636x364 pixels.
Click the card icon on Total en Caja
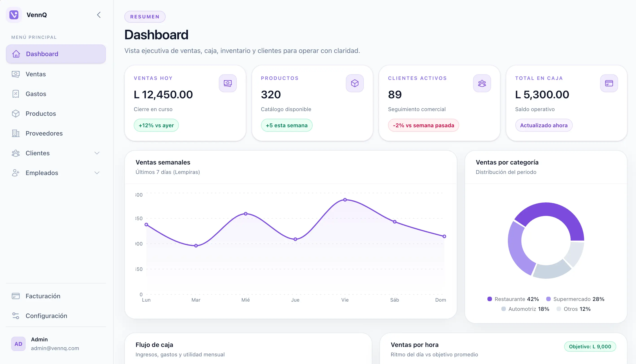[609, 83]
